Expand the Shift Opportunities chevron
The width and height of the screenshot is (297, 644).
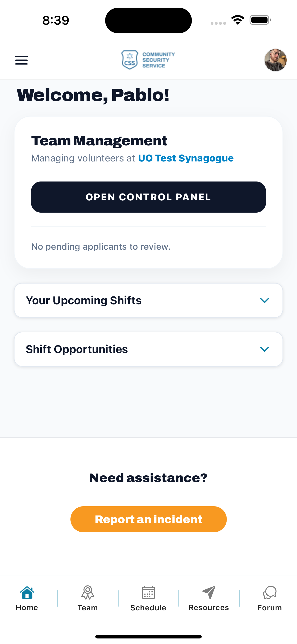tap(264, 349)
